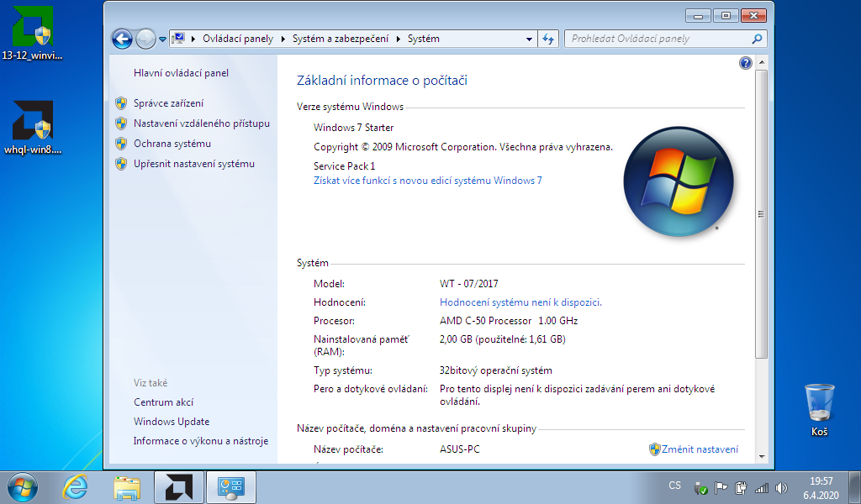Open the address bar history dropdown
This screenshot has height=504, width=861.
pyautogui.click(x=529, y=39)
